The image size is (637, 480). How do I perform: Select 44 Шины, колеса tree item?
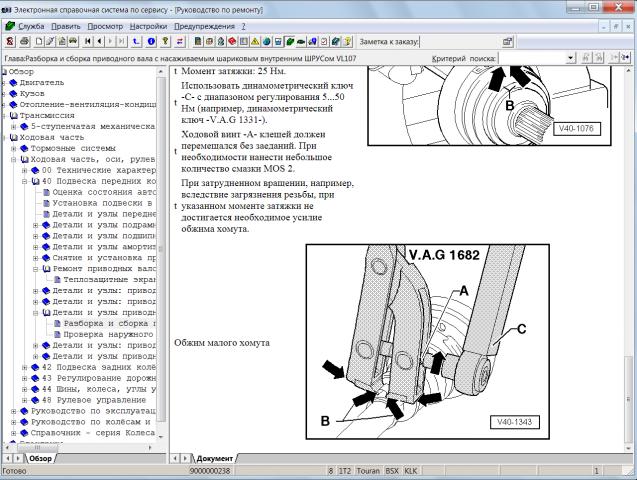click(99, 389)
